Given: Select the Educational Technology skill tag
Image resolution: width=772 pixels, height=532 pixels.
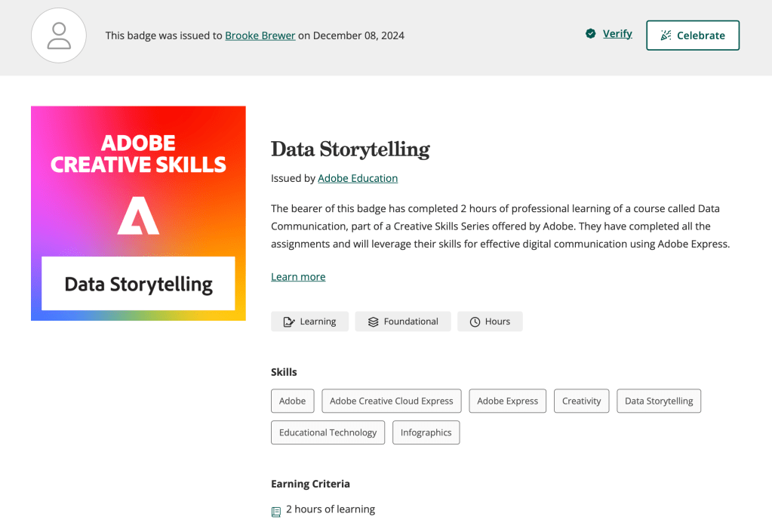Looking at the screenshot, I should pos(328,432).
